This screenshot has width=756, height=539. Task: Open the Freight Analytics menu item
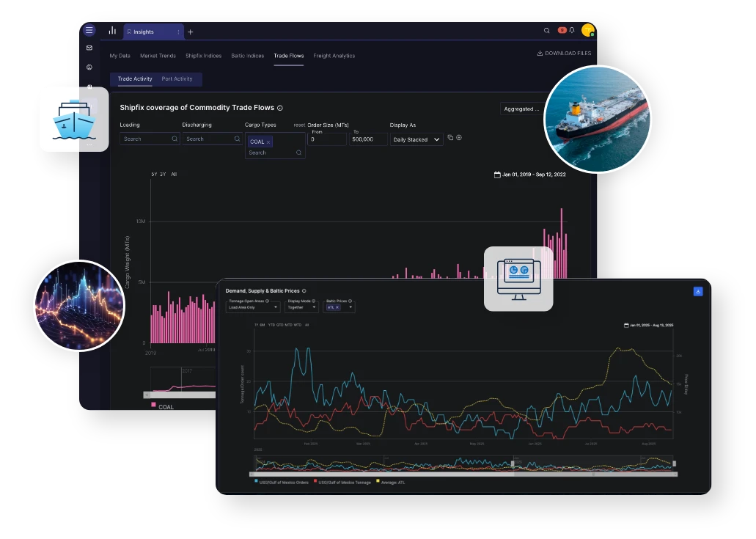pyautogui.click(x=334, y=55)
